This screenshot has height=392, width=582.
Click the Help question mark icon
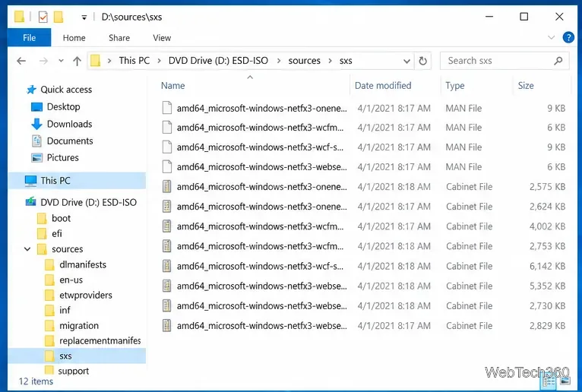click(568, 37)
